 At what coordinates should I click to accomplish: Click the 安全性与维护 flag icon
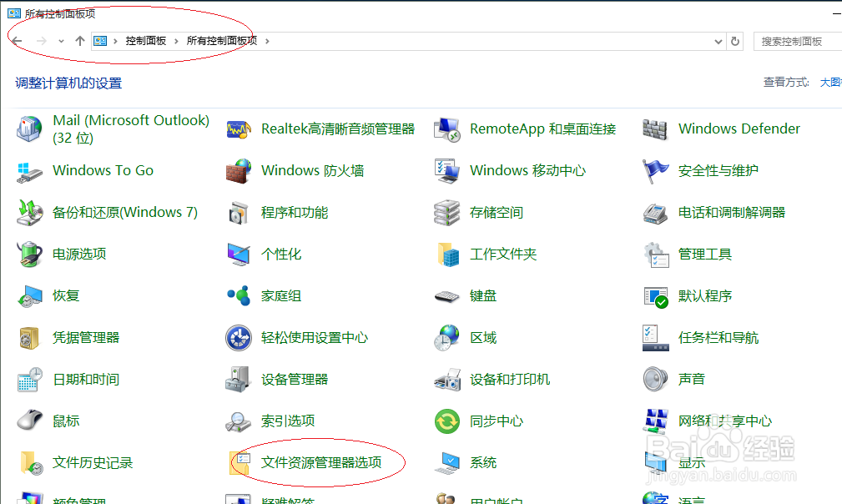click(x=655, y=171)
